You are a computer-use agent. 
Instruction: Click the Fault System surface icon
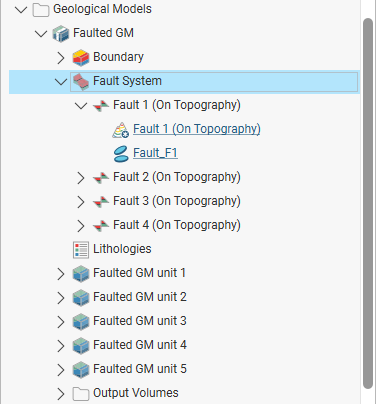pyautogui.click(x=81, y=82)
